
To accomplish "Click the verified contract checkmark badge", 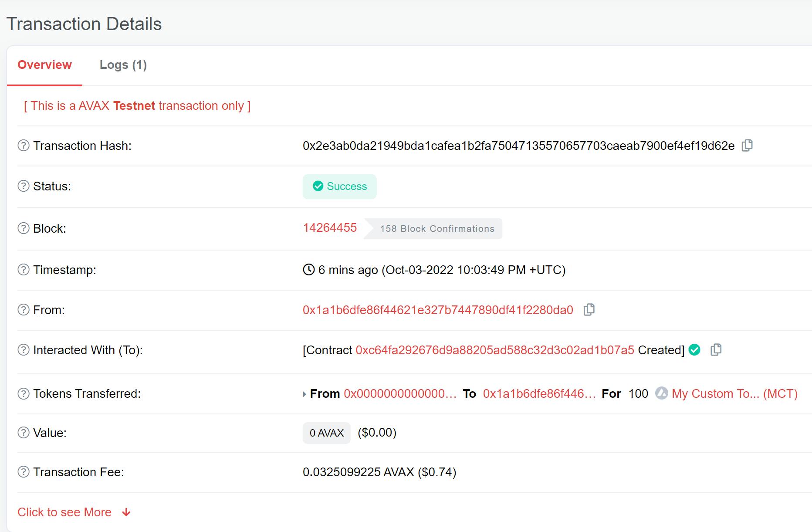I will tap(695, 350).
